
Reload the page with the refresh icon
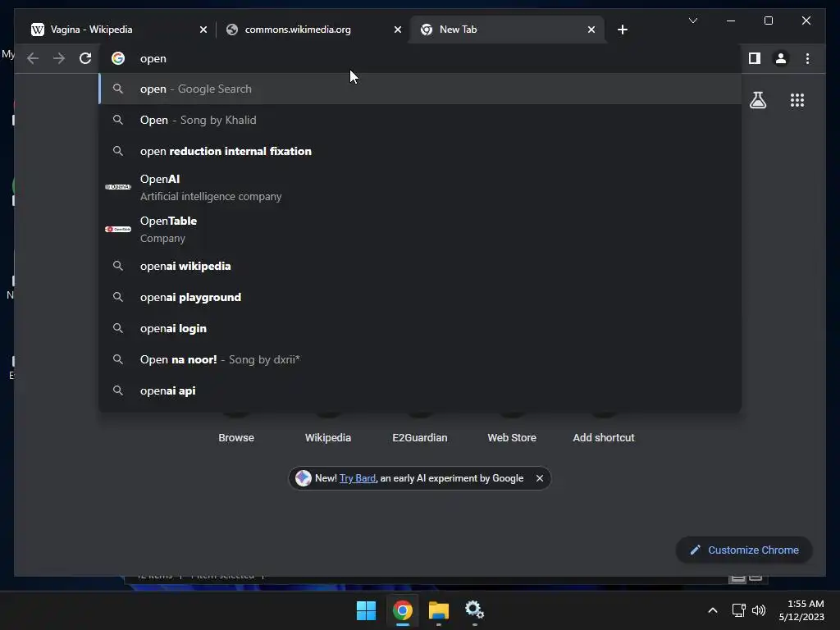(85, 58)
